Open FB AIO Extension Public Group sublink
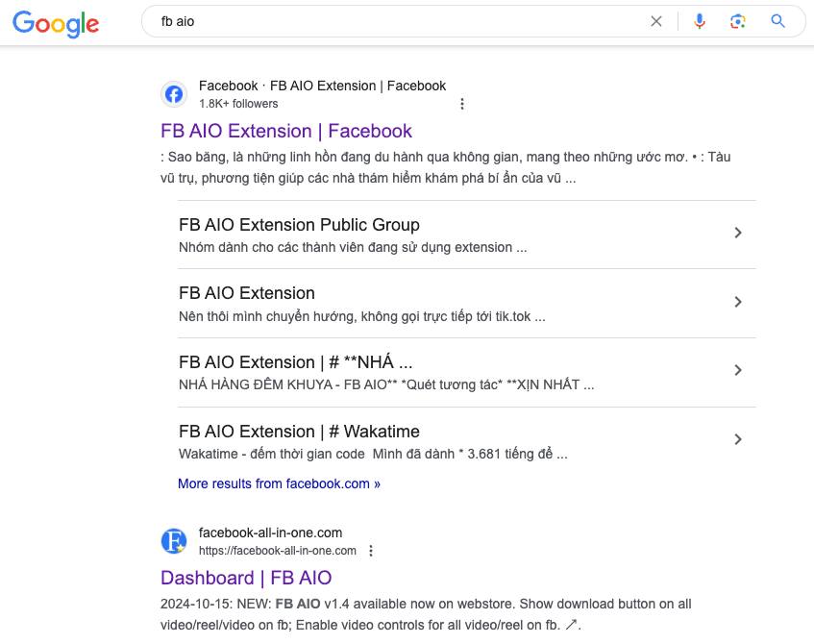814x644 pixels. coord(299,225)
